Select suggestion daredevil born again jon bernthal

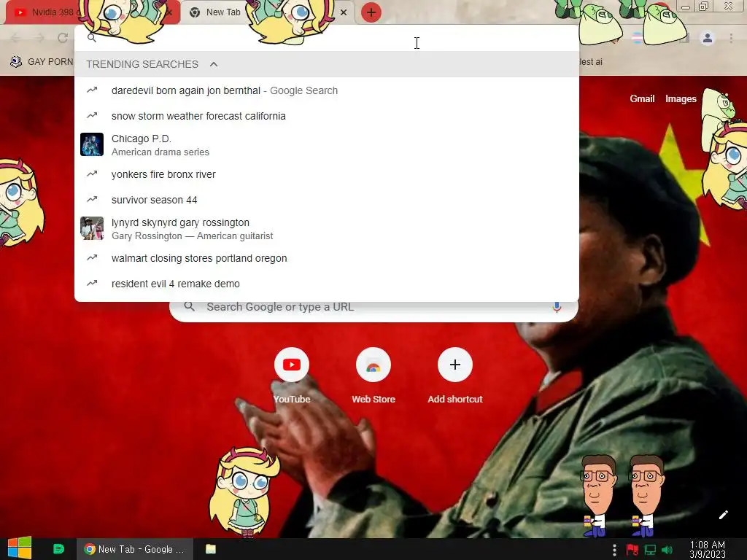click(326, 90)
